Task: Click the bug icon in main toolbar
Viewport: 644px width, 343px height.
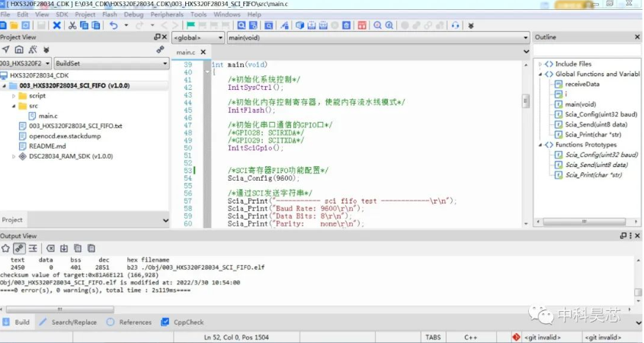Action: [x=471, y=25]
